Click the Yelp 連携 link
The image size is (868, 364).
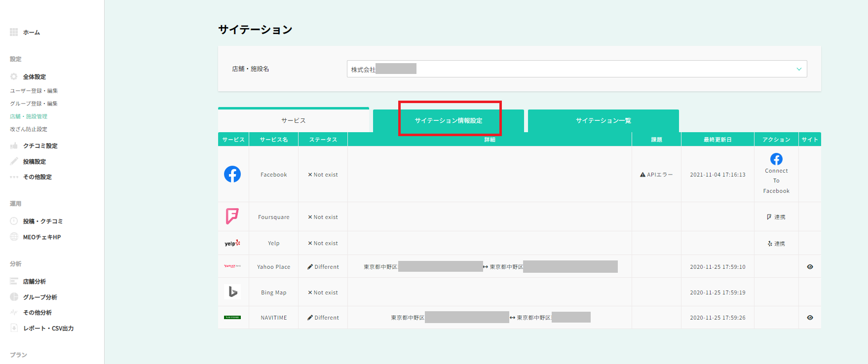click(x=776, y=244)
